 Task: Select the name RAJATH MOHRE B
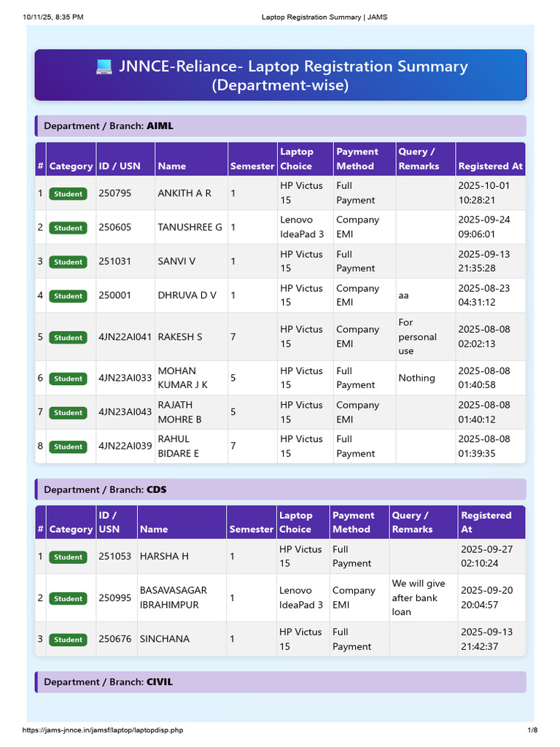click(180, 412)
